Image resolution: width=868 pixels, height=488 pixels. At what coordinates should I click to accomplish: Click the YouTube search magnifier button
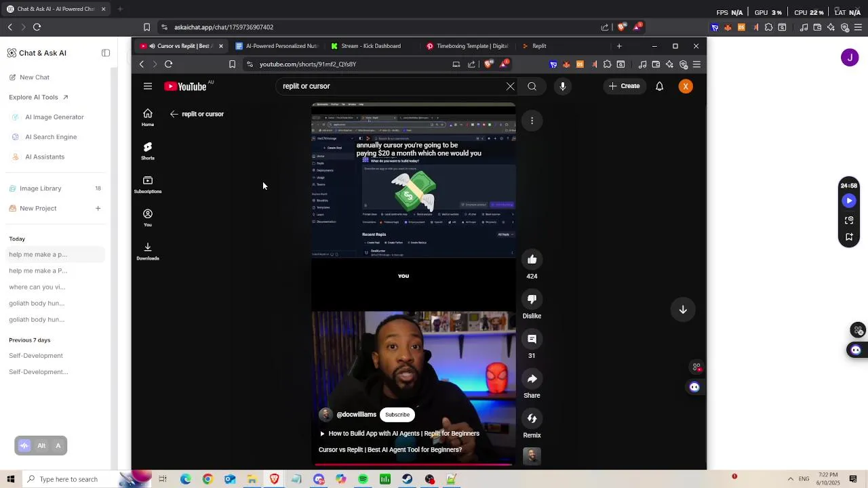[532, 86]
